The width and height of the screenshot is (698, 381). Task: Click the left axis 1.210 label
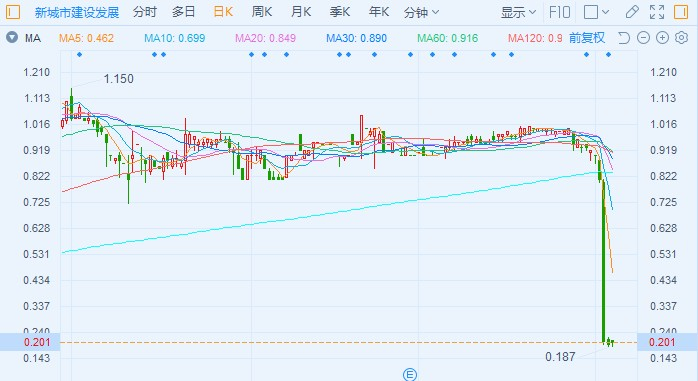(x=37, y=72)
